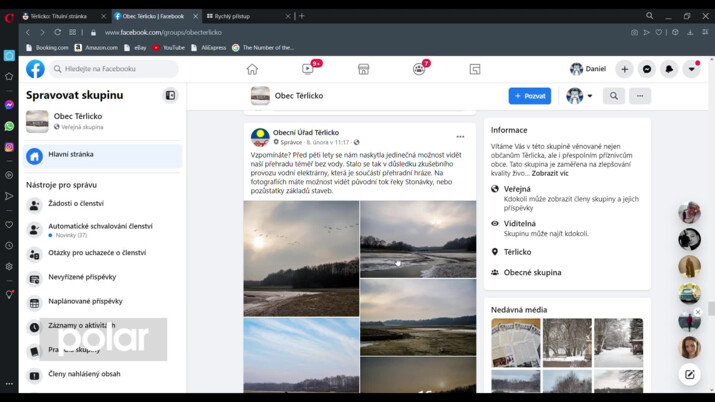Screen dimensions: 715x402
Task: Open Messenger from Facebook header
Action: pos(647,69)
